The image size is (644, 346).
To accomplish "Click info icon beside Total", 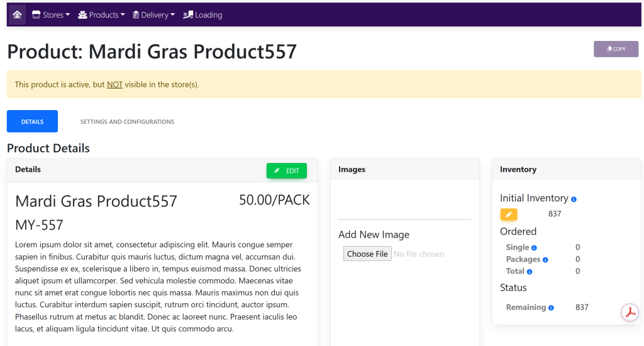I will click(530, 272).
